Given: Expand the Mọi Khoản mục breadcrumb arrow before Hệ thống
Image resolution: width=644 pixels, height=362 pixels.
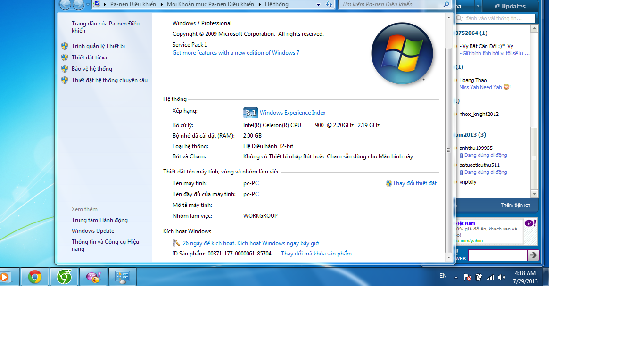Looking at the screenshot, I should click(259, 5).
